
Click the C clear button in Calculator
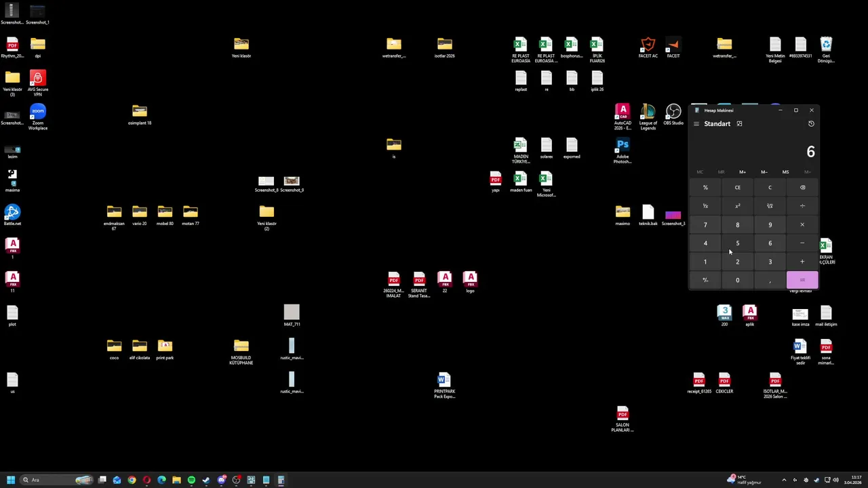coord(770,188)
